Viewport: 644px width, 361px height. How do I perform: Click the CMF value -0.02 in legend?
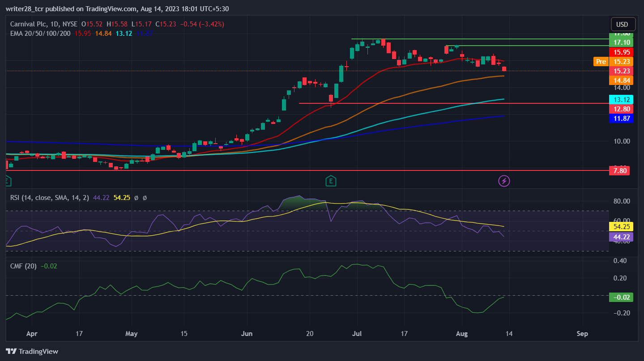49,266
